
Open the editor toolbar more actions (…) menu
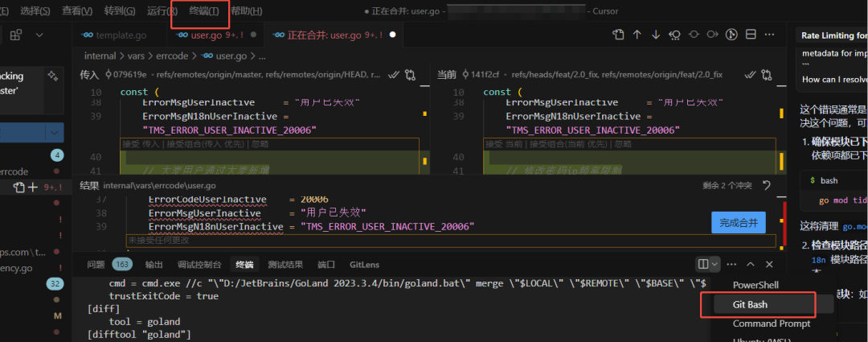click(x=769, y=35)
